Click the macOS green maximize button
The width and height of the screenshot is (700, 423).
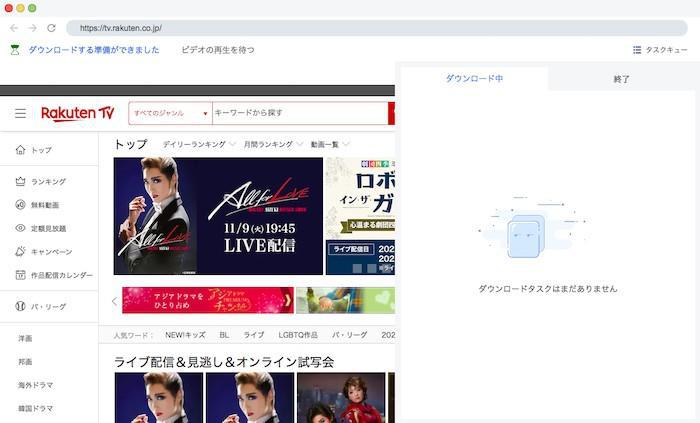coord(32,8)
